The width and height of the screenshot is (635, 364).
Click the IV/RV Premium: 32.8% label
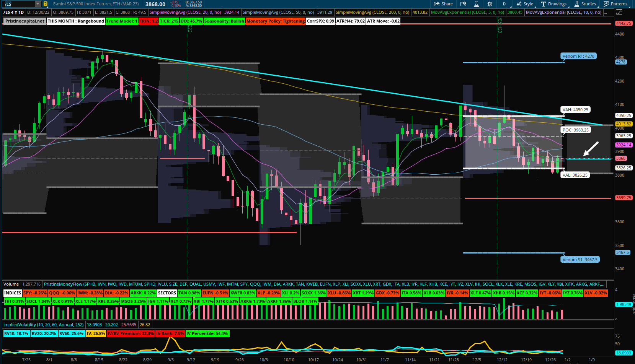[x=131, y=333]
